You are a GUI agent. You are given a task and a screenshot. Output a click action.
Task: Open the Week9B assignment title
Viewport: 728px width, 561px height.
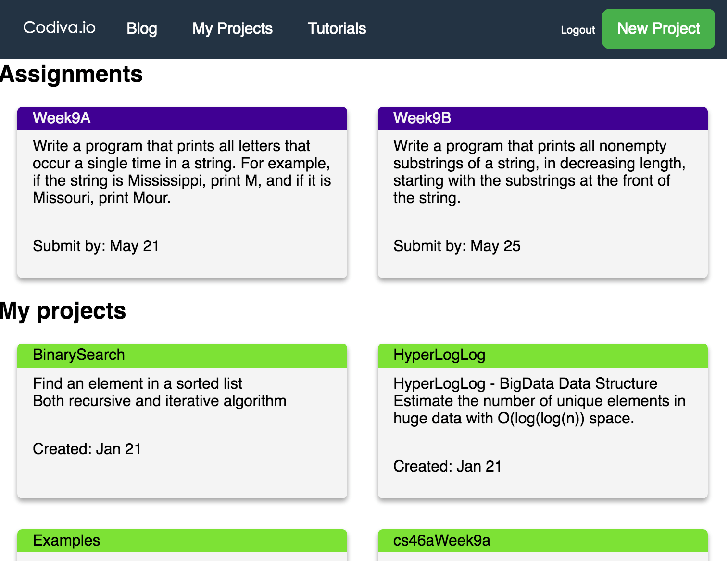tap(422, 118)
